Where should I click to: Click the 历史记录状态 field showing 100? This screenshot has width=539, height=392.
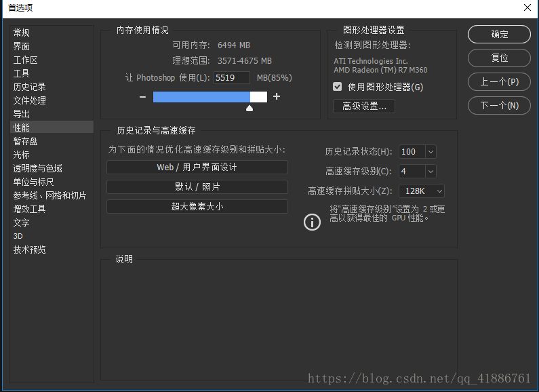point(412,152)
